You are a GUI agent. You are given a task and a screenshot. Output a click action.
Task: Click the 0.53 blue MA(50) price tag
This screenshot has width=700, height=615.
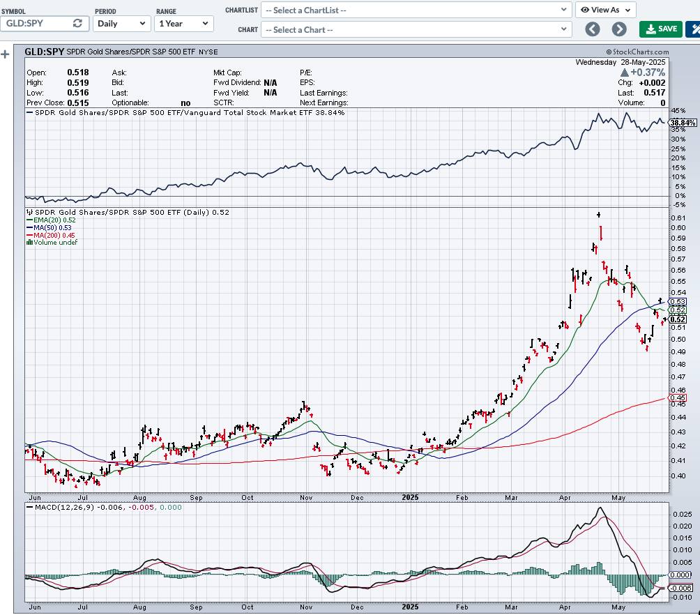tap(678, 301)
